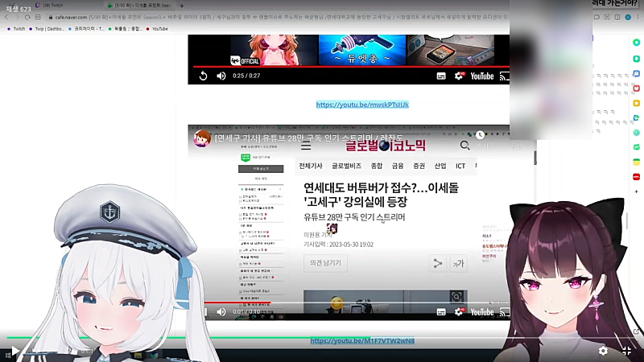This screenshot has width=644, height=362.
Task: Toggle subtitles on the second embedded video
Action: pyautogui.click(x=441, y=312)
